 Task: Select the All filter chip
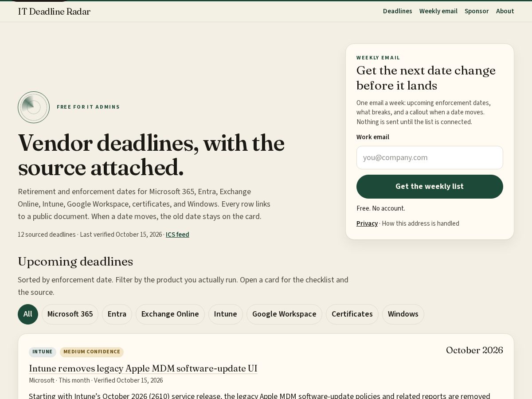tap(28, 314)
